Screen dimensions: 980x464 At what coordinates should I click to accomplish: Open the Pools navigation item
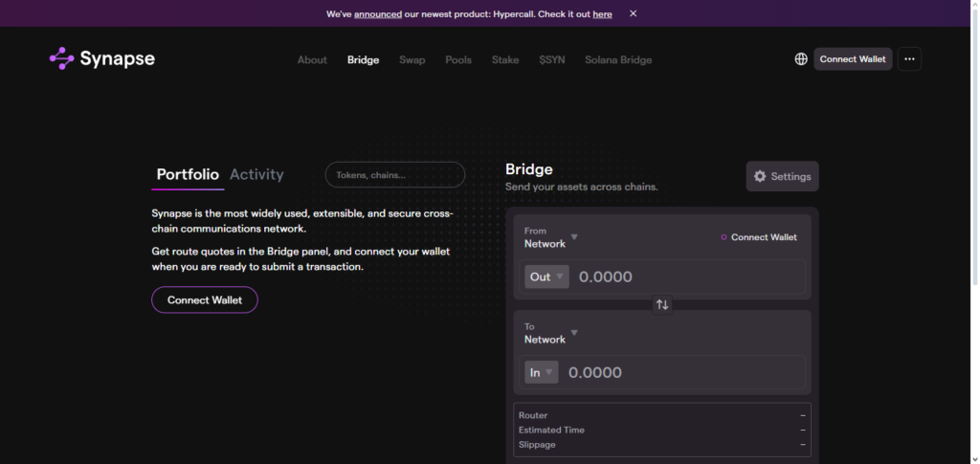[458, 59]
